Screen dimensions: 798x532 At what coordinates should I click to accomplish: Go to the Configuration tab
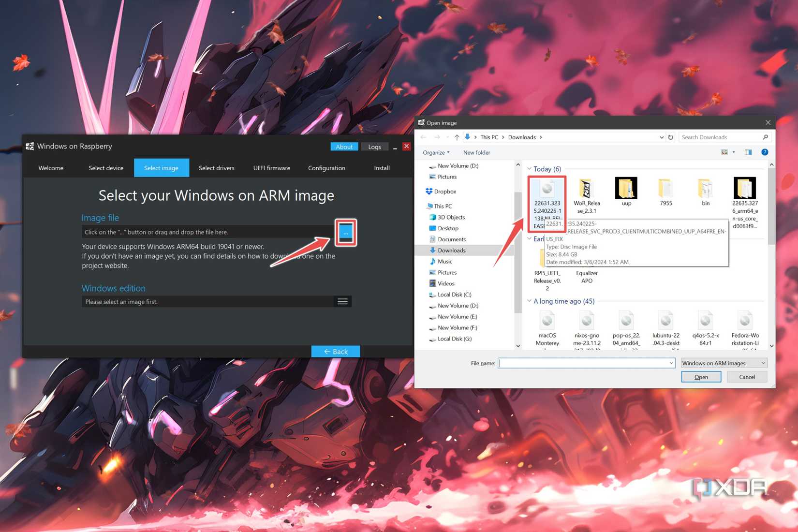[x=326, y=168]
